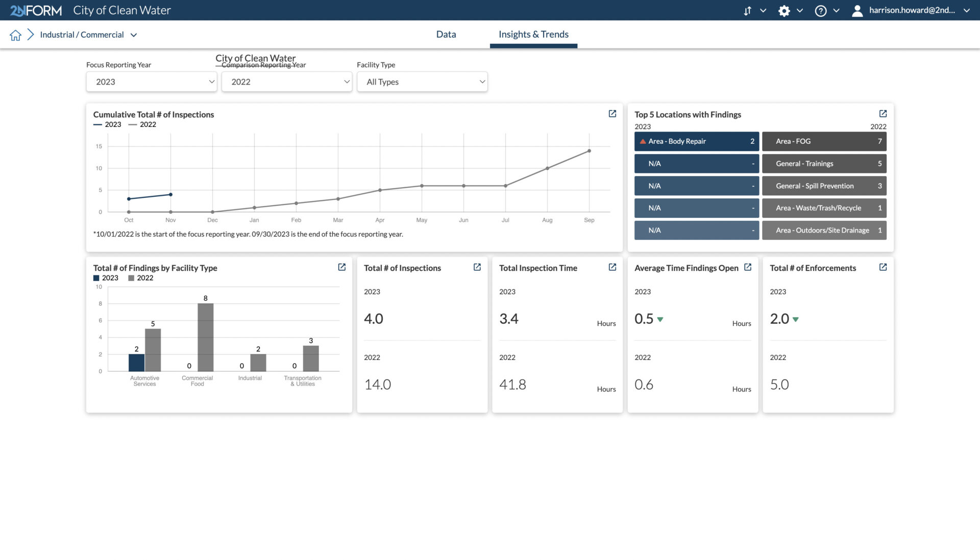Click the transfer/swap arrows icon in the top navigation

(748, 10)
